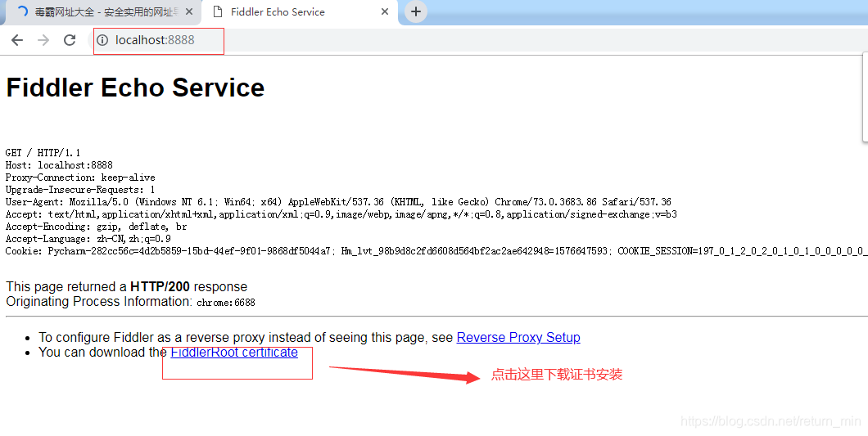Image resolution: width=868 pixels, height=436 pixels.
Task: Click the 'GET / HTTP/1.1' line
Action: click(43, 153)
